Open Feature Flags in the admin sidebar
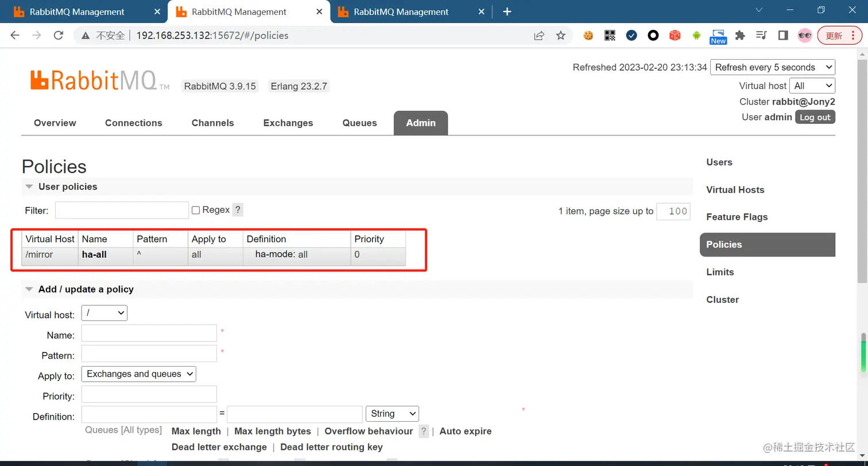The width and height of the screenshot is (868, 466). pyautogui.click(x=737, y=217)
